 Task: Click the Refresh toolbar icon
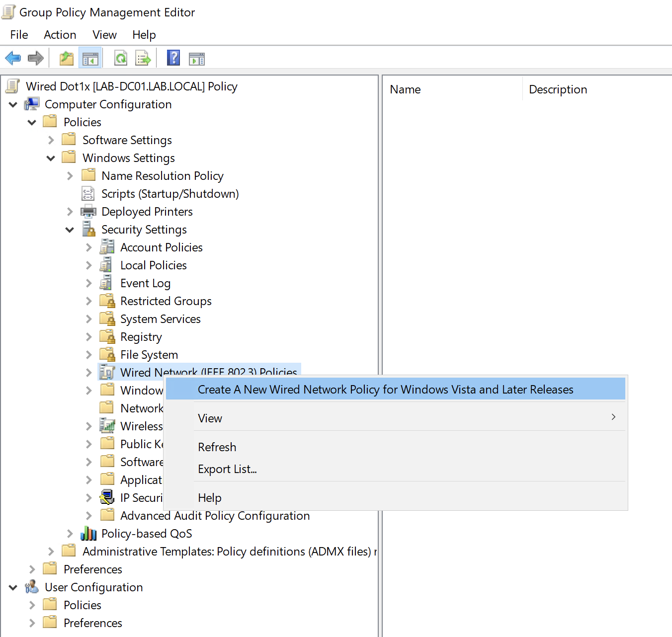point(121,58)
